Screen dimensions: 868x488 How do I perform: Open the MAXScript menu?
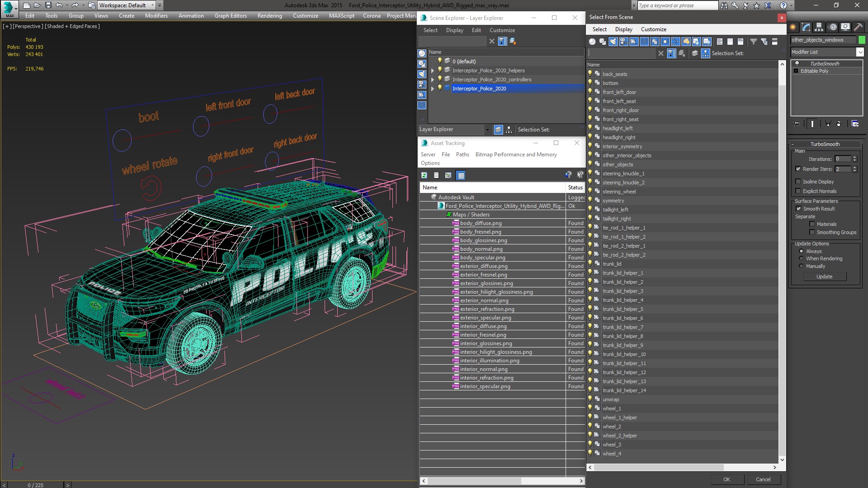tap(341, 16)
